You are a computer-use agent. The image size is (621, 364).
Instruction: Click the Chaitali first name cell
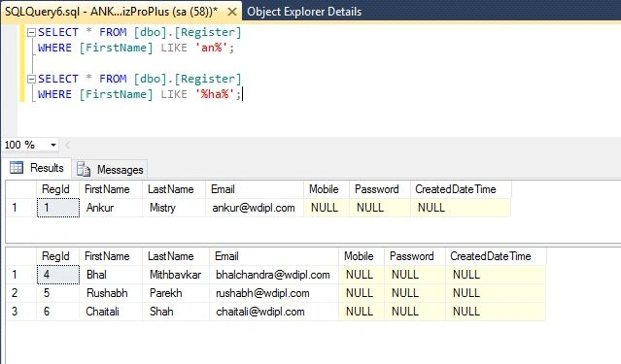(111, 312)
